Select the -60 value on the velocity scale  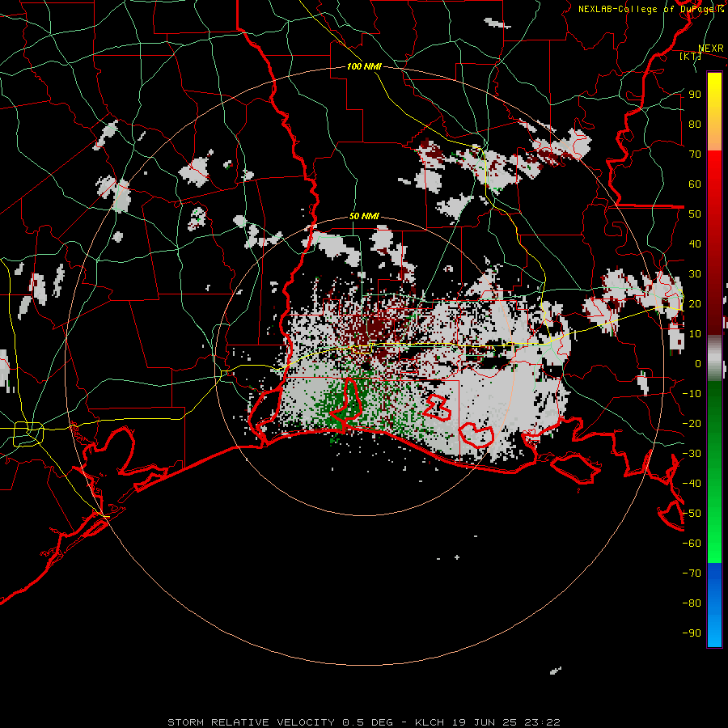point(692,544)
